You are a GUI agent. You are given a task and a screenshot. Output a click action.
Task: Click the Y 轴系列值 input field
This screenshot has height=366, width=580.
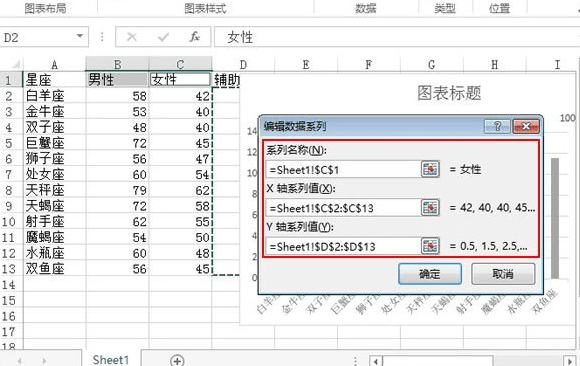[x=344, y=246]
